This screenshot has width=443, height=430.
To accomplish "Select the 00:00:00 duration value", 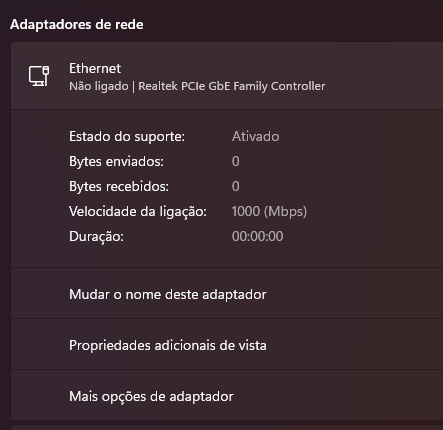I will (x=258, y=236).
